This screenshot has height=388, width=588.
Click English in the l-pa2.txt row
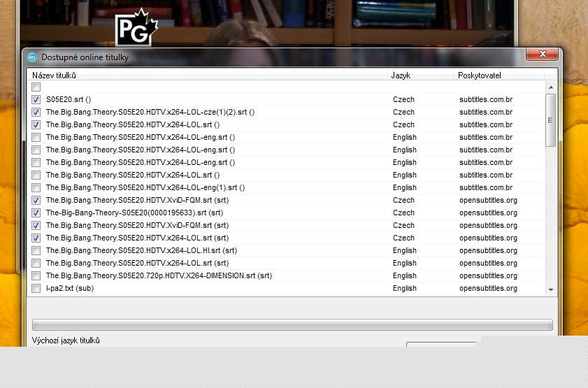[x=405, y=288]
